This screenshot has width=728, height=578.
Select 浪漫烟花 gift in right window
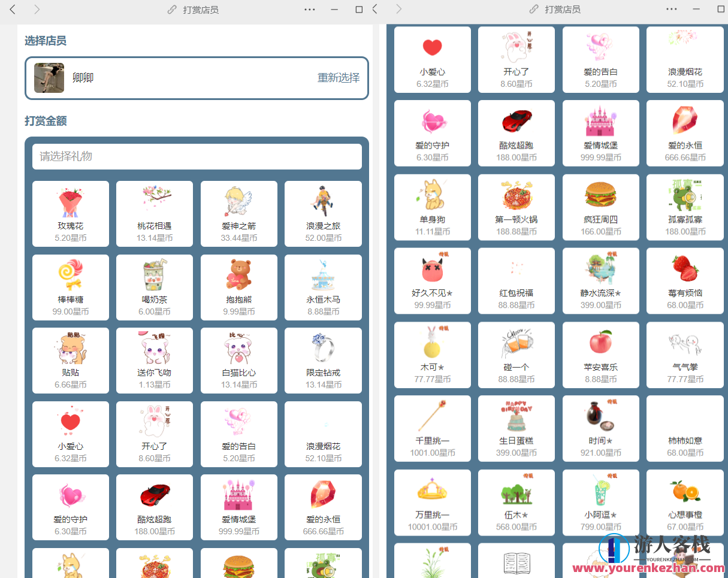point(685,59)
